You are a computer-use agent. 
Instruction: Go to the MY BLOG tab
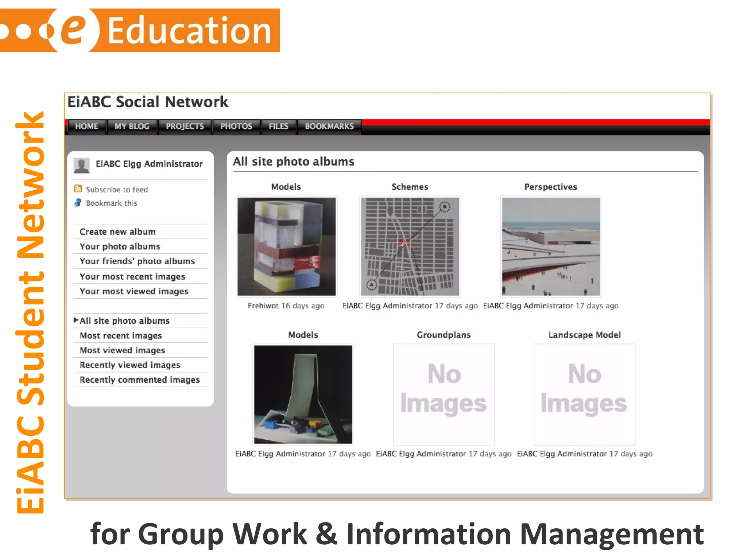[x=132, y=126]
